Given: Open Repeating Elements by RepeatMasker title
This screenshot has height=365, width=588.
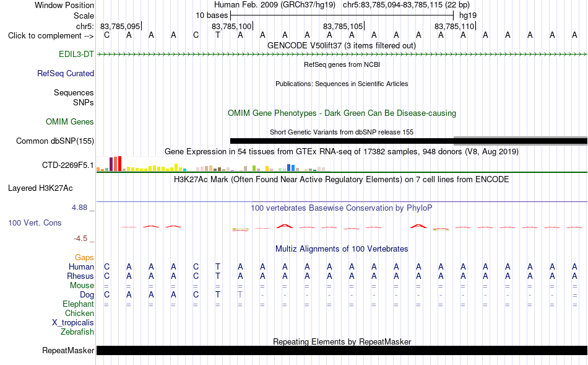Looking at the screenshot, I should point(342,341).
